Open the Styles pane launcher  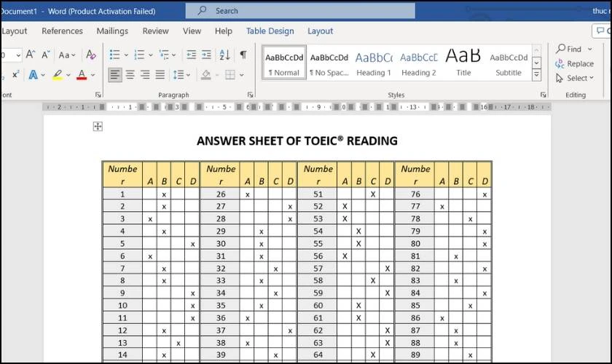click(x=543, y=95)
